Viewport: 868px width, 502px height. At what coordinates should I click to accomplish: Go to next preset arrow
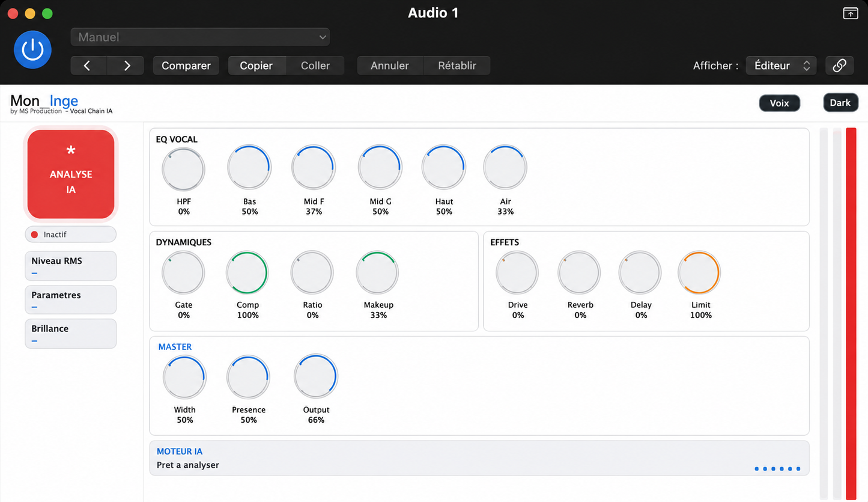[126, 66]
